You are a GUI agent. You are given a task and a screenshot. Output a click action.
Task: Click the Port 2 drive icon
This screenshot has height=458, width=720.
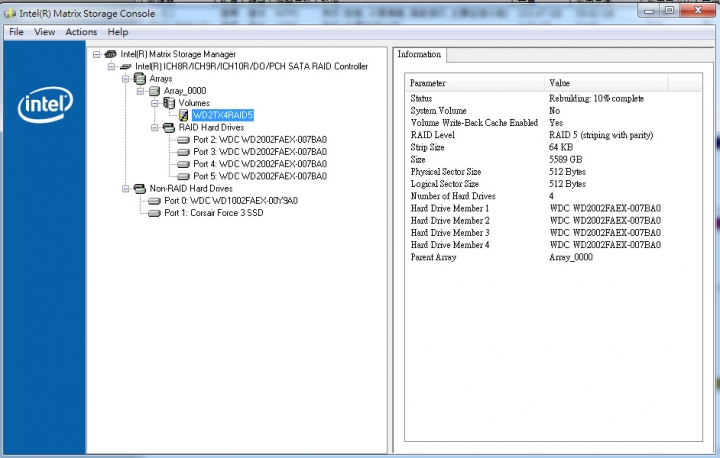tap(184, 140)
